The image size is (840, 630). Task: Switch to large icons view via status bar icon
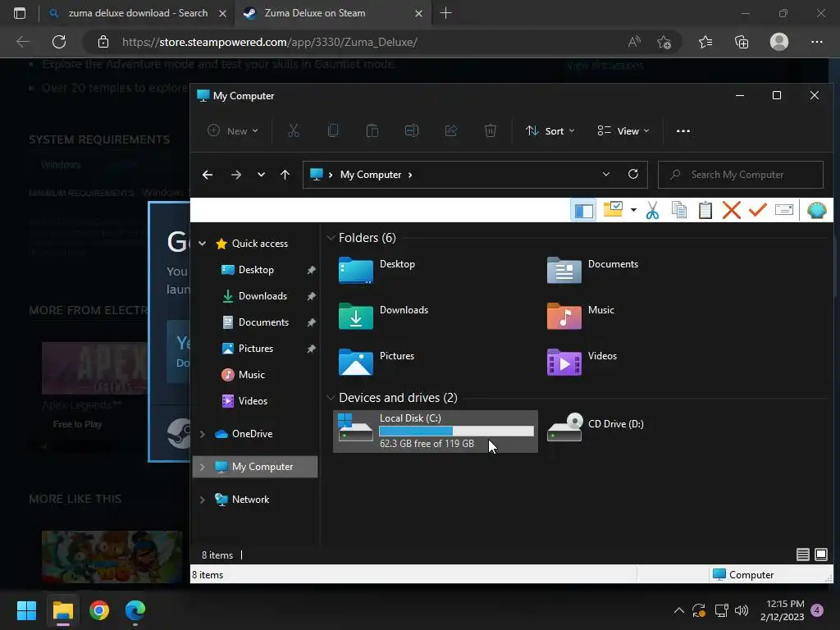[820, 555]
